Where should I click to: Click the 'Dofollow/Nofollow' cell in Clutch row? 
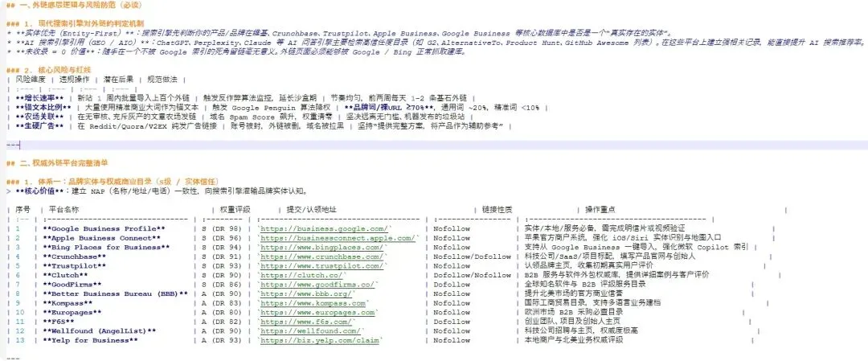pos(473,275)
